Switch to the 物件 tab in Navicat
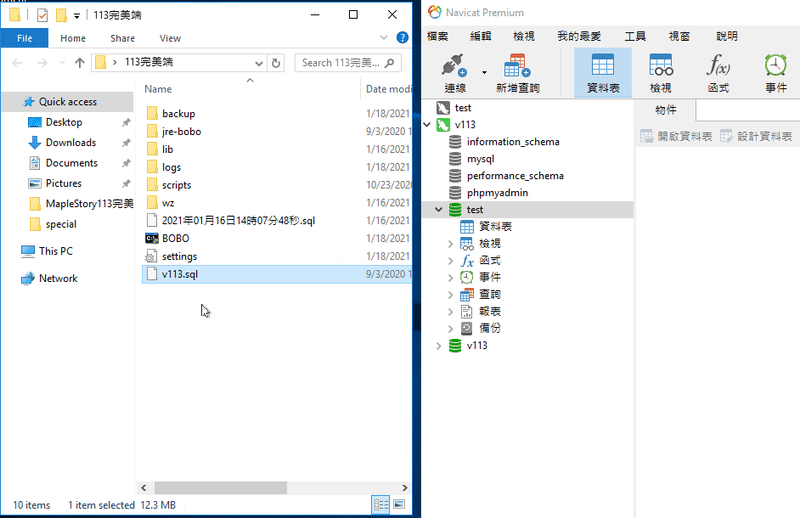Image resolution: width=800 pixels, height=518 pixels. click(x=665, y=110)
